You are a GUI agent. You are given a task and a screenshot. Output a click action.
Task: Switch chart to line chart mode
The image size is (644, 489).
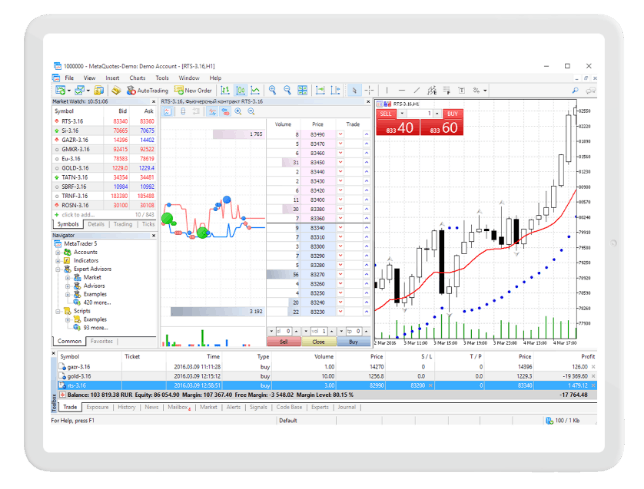[255, 90]
